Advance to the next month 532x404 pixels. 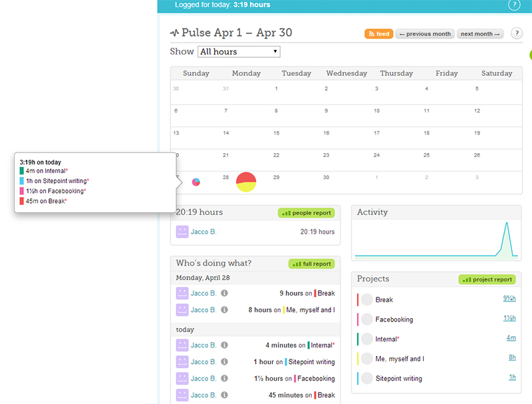[480, 34]
